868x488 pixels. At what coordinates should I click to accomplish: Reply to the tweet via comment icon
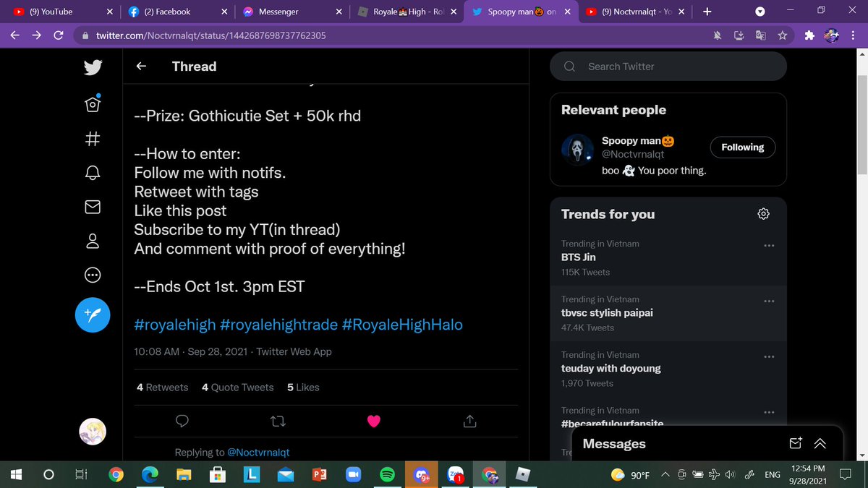[x=183, y=421]
